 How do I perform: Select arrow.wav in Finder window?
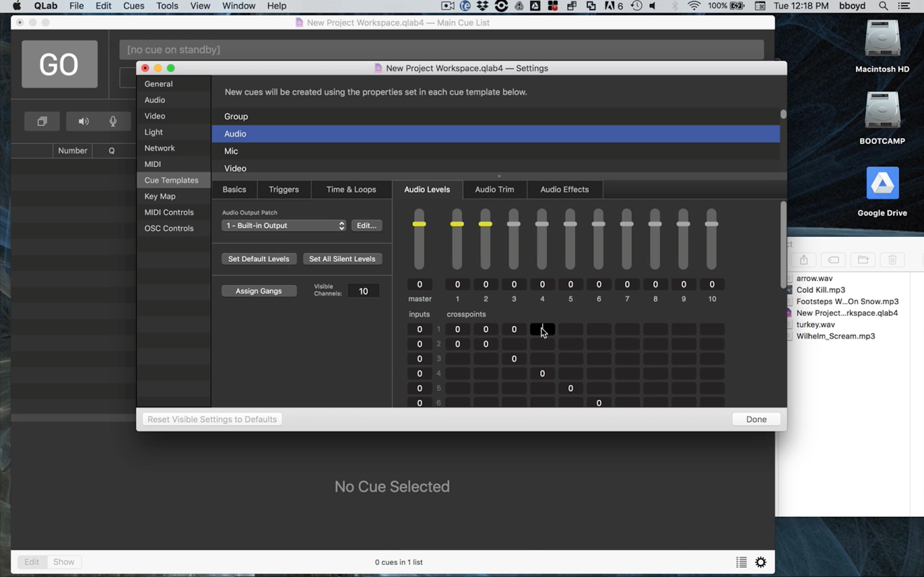pyautogui.click(x=814, y=278)
